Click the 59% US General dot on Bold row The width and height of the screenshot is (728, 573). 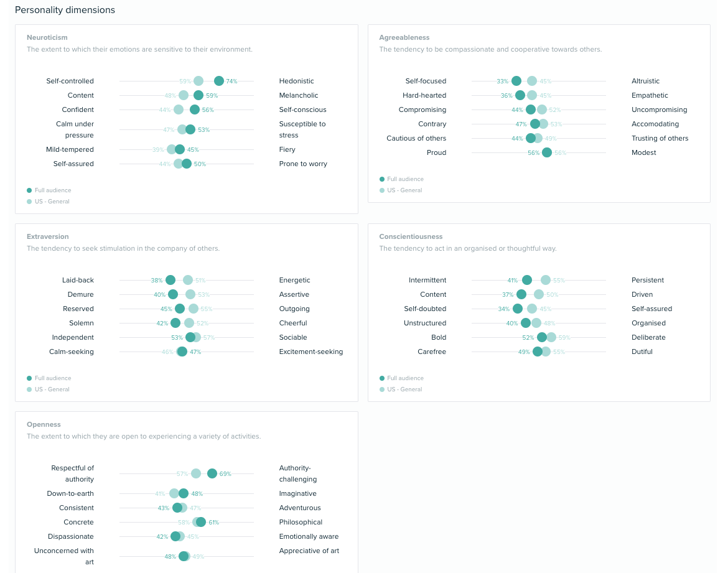coord(552,337)
